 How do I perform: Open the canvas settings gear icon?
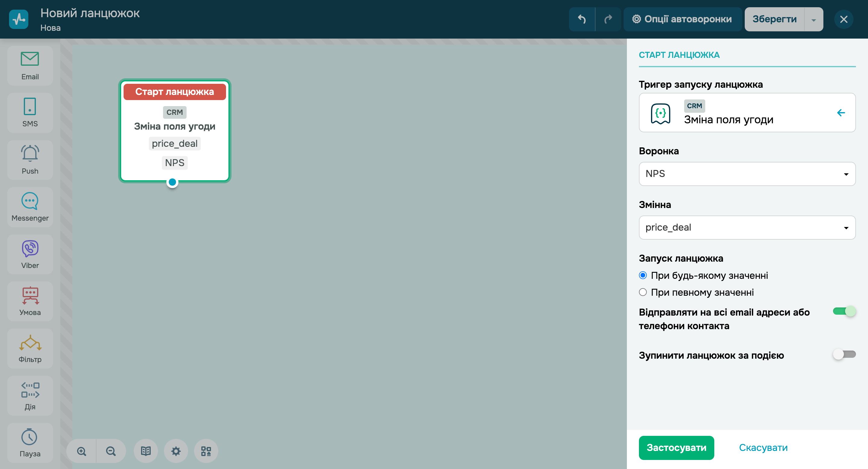click(x=176, y=451)
